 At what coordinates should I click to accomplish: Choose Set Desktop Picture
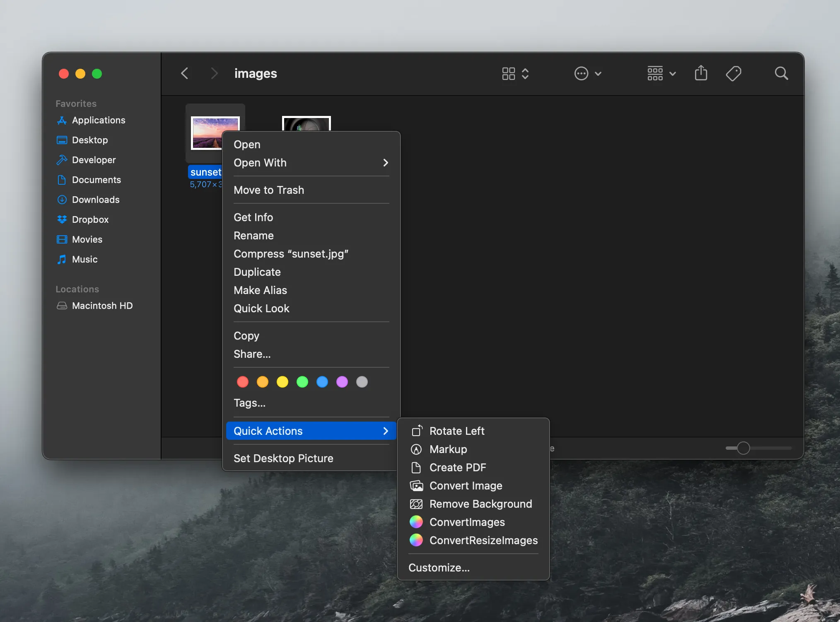point(283,458)
